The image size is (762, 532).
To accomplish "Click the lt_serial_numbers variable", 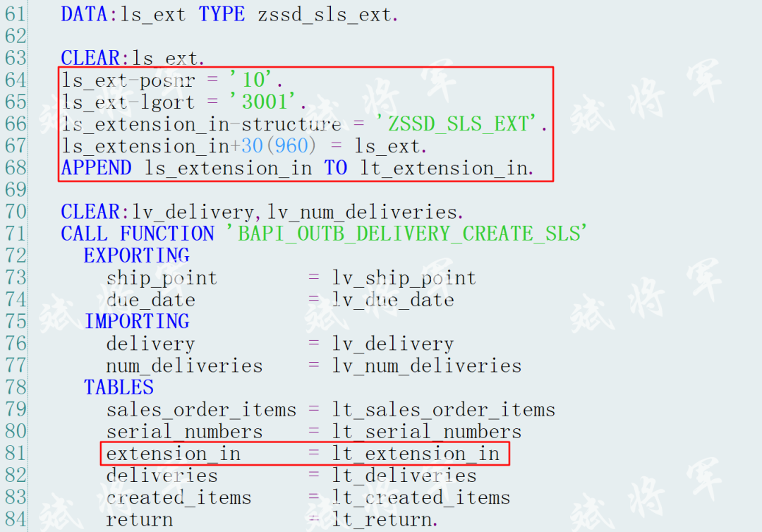I will 427,431.
